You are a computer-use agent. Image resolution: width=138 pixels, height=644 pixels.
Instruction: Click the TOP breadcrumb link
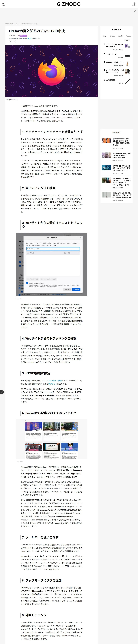[7, 24]
